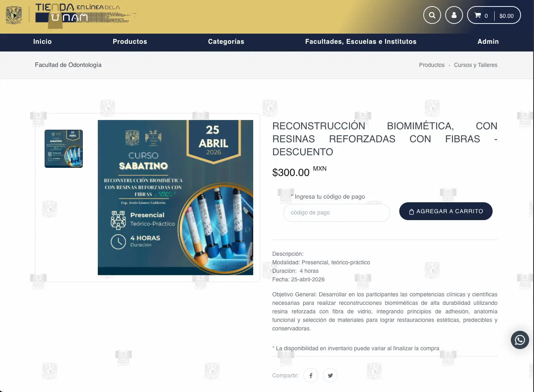
Task: Open the search magnifier icon
Action: tap(432, 15)
